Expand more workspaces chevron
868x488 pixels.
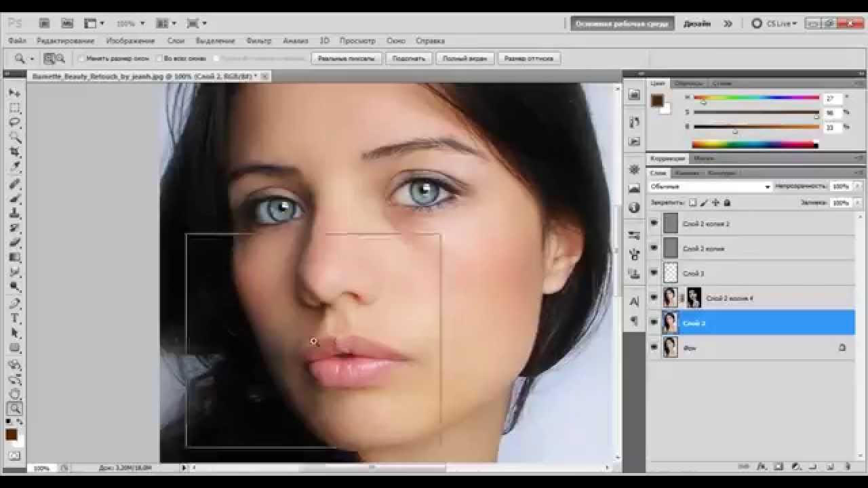(728, 23)
